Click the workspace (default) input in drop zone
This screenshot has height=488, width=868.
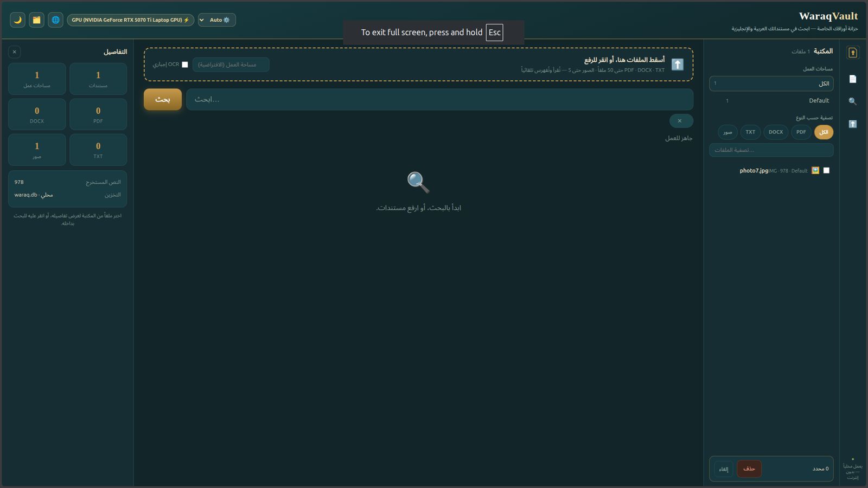pos(231,65)
